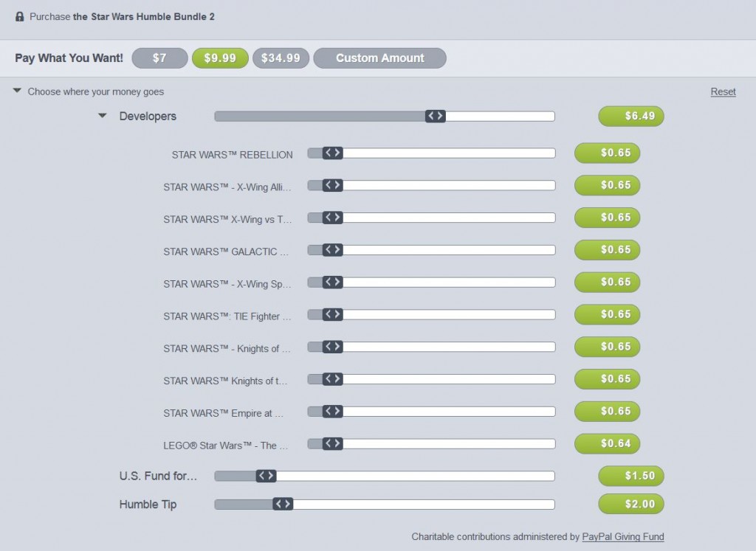Click the TIE Fighter $0.65 amount
756x551 pixels.
tap(607, 314)
